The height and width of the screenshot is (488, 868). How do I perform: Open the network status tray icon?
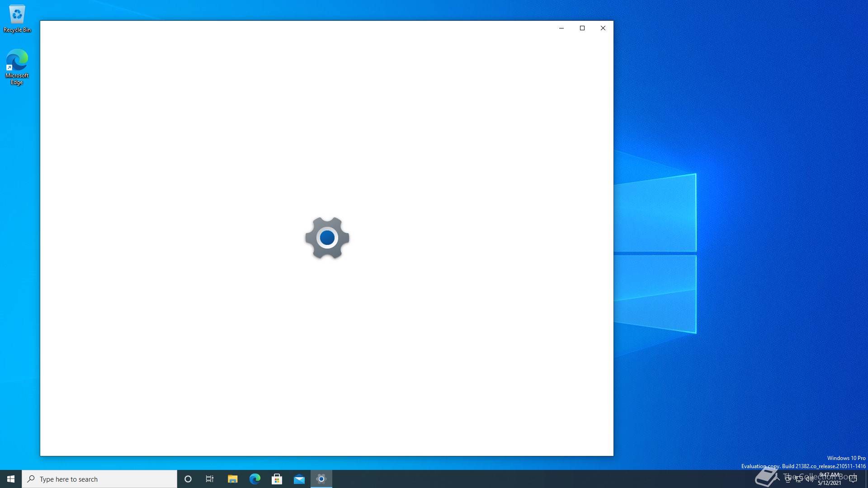coord(799,479)
